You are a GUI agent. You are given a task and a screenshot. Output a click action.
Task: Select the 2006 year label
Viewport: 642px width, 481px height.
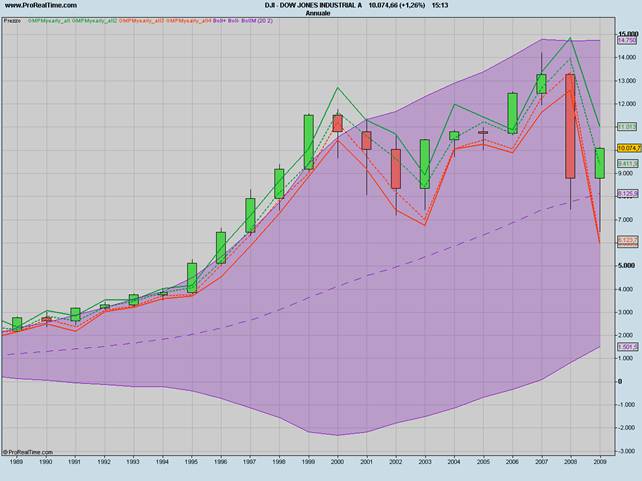(x=512, y=462)
